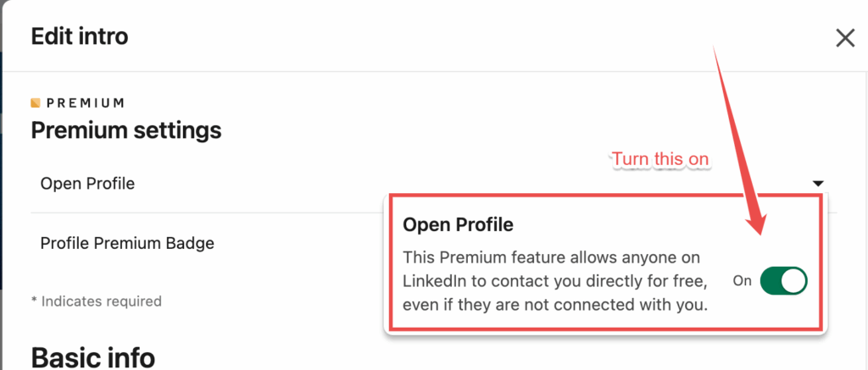This screenshot has width=868, height=370.
Task: Click the gold Premium logo icon
Action: [x=36, y=103]
